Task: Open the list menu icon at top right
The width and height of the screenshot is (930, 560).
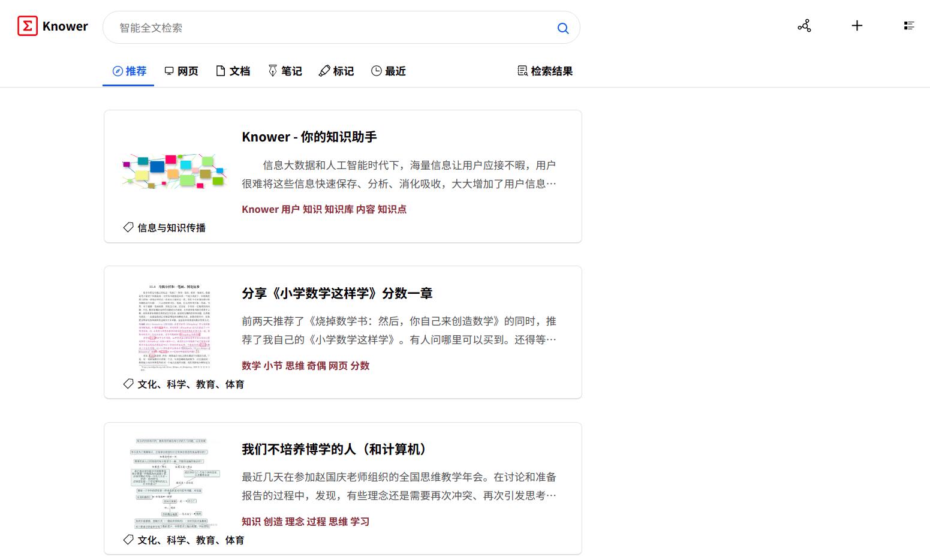Action: coord(909,26)
